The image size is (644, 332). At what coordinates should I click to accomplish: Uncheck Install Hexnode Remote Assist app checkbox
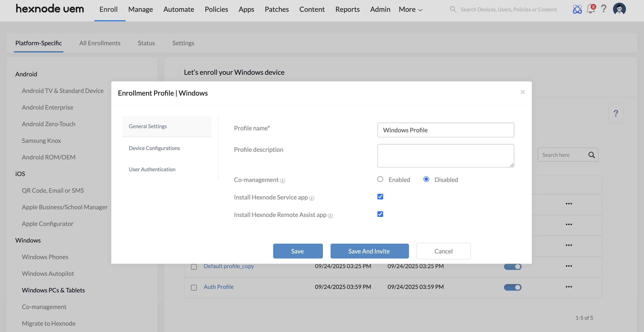click(380, 214)
